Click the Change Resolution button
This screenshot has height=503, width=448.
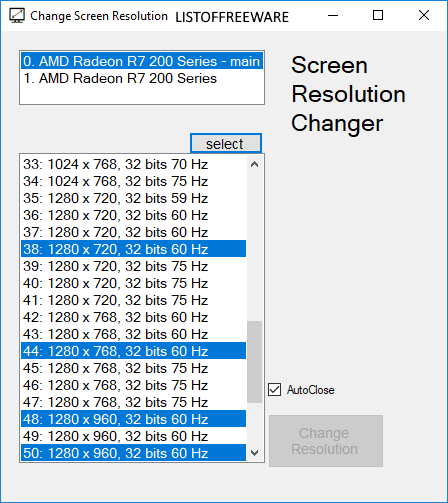point(326,441)
